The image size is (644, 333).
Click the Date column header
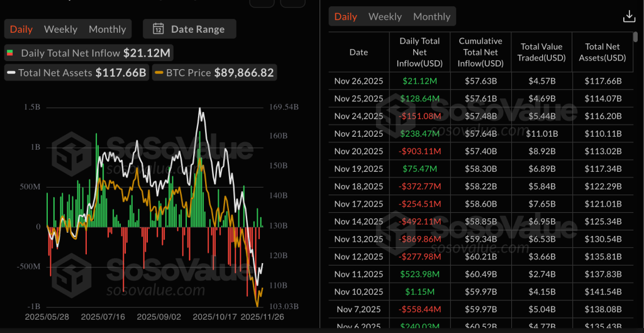click(358, 52)
